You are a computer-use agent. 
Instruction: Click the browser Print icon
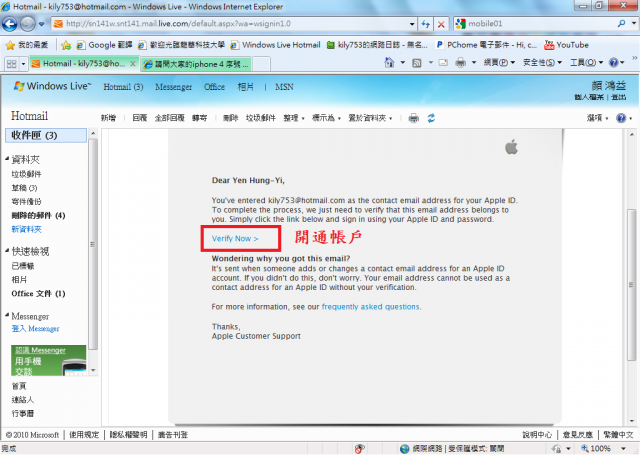point(460,63)
